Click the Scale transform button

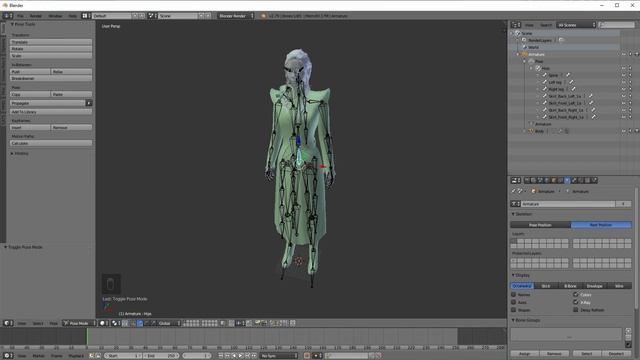click(x=51, y=55)
